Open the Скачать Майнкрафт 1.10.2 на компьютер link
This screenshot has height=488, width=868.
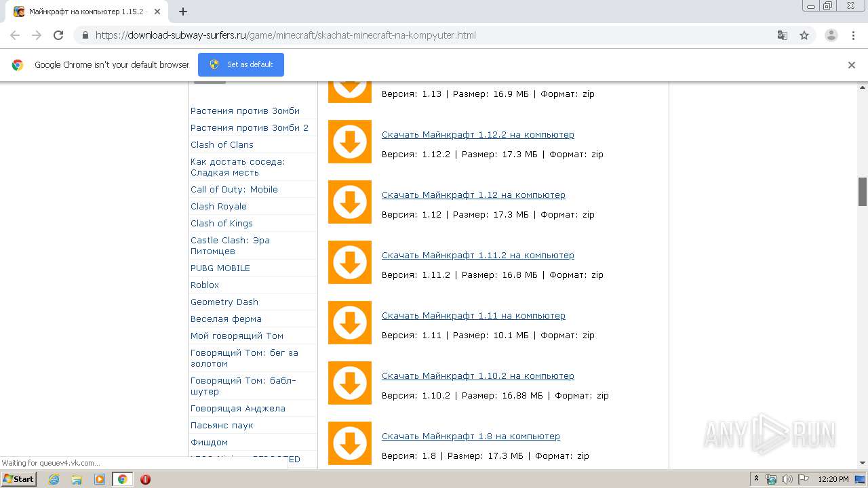pyautogui.click(x=478, y=375)
